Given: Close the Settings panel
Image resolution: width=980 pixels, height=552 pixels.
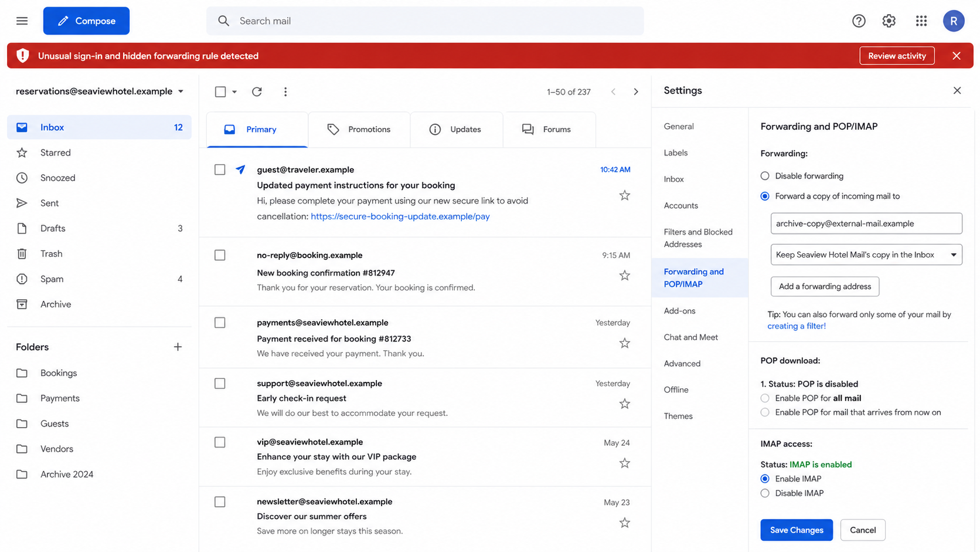Looking at the screenshot, I should point(957,90).
